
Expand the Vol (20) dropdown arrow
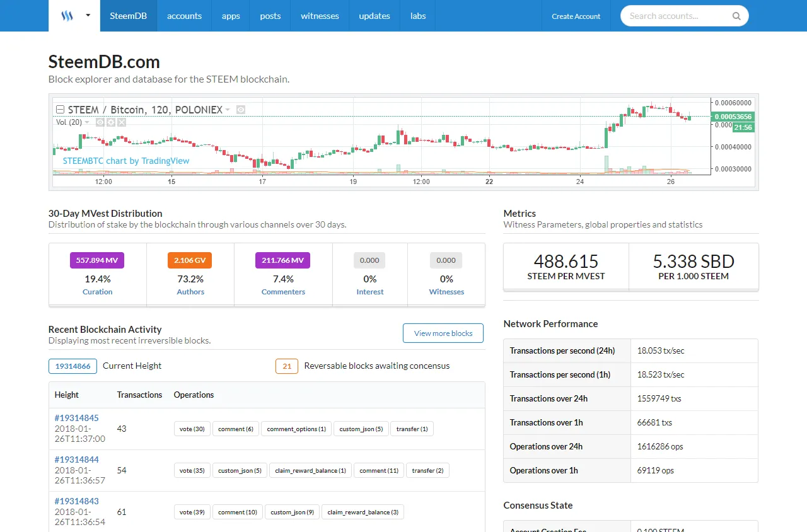(87, 122)
